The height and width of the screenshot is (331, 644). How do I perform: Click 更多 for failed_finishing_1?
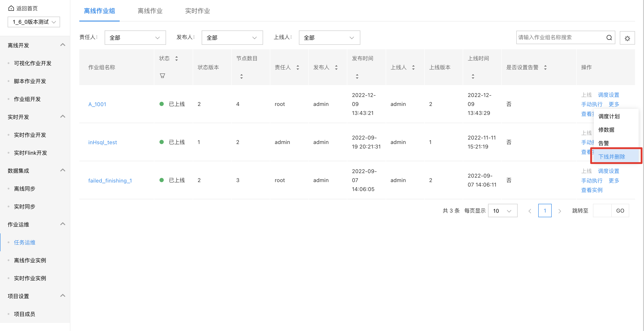tap(614, 180)
